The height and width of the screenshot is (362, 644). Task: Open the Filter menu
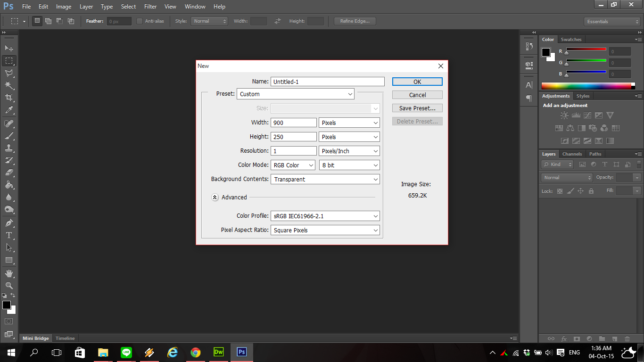click(150, 7)
